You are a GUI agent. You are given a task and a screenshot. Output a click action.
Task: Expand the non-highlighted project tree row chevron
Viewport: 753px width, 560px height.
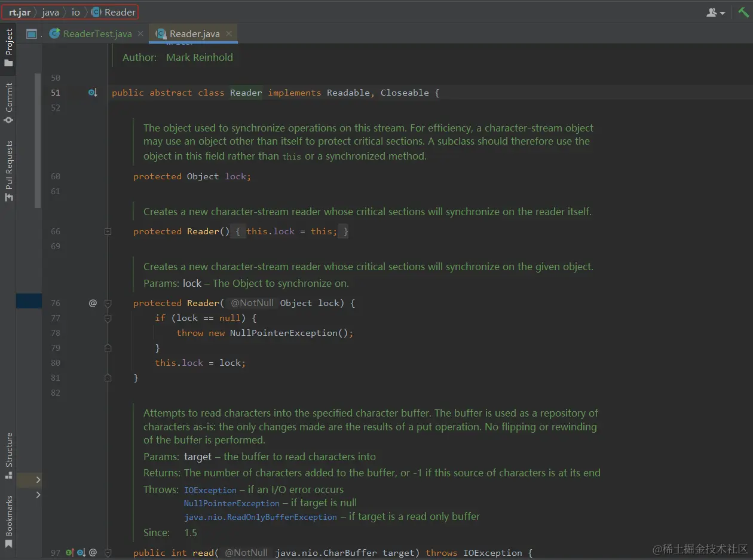pyautogui.click(x=38, y=495)
